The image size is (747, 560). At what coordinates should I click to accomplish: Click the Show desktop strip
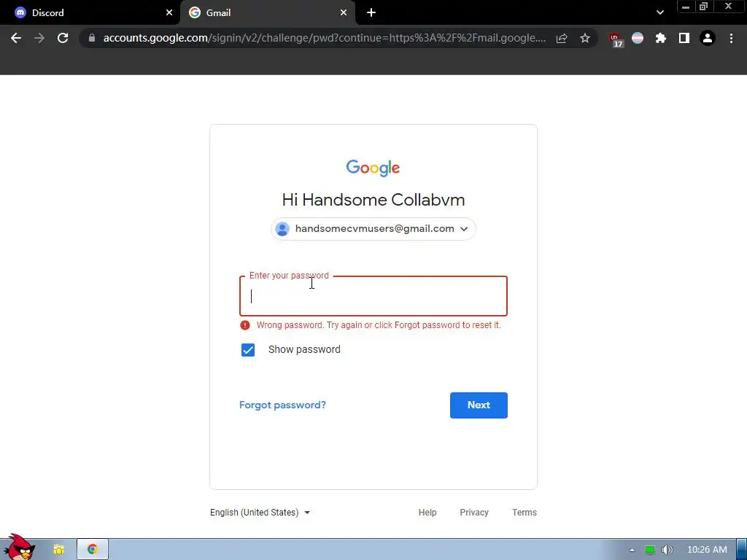click(x=742, y=550)
